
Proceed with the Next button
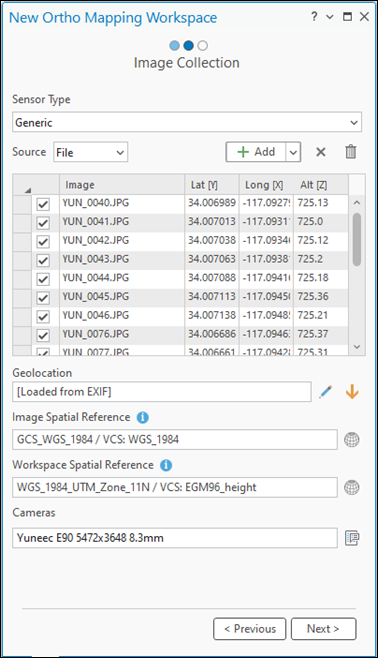pos(323,629)
